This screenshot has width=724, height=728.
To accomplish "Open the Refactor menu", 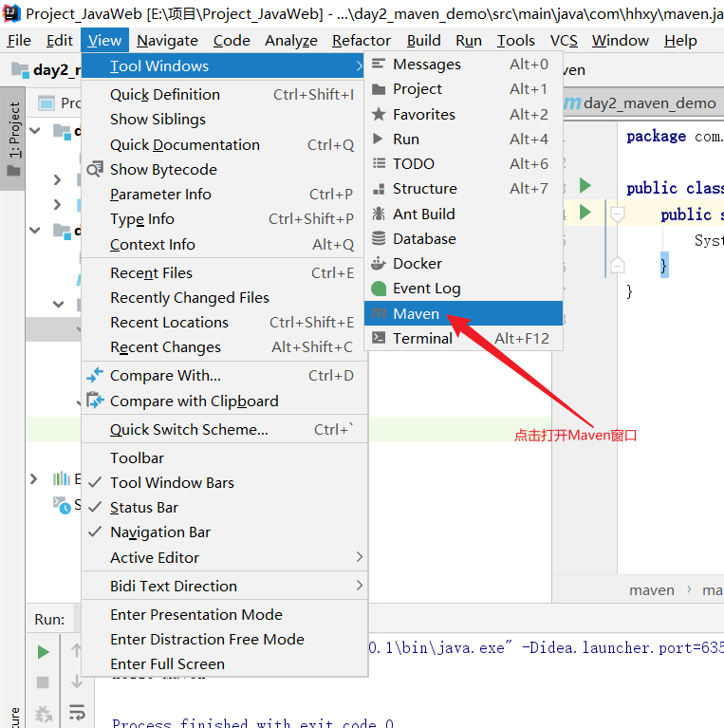I will click(x=362, y=41).
